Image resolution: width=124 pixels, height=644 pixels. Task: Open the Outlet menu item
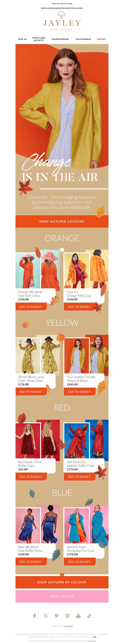point(101,39)
